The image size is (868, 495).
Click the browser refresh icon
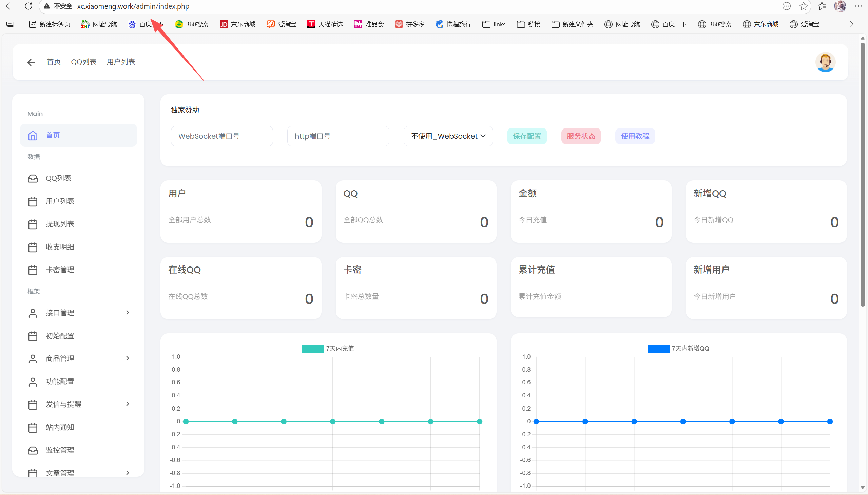(x=28, y=6)
